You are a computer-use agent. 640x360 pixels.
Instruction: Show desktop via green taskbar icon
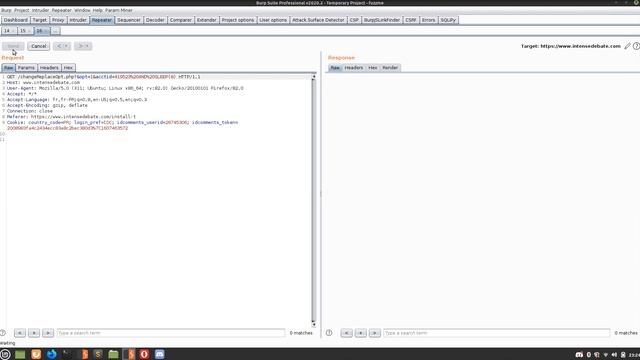click(x=20, y=354)
